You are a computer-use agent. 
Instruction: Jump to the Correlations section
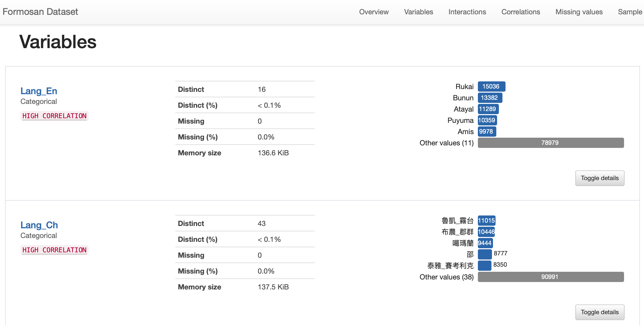[521, 12]
